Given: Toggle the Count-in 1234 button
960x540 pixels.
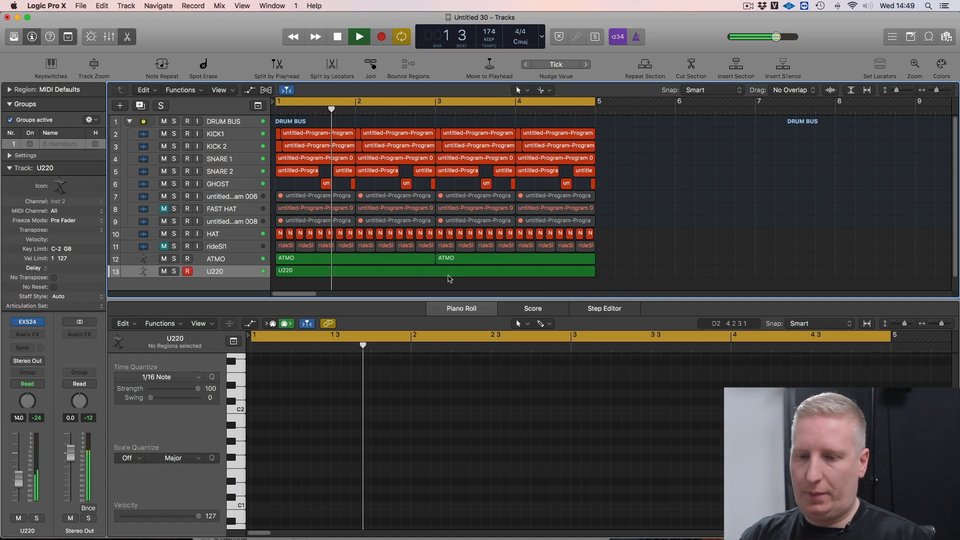Looking at the screenshot, I should pyautogui.click(x=617, y=37).
